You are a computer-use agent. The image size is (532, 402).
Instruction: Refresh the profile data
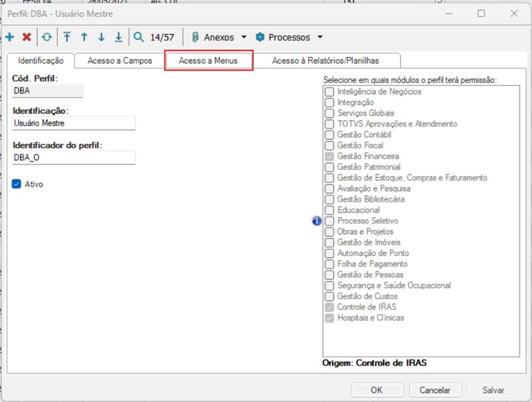click(x=46, y=37)
